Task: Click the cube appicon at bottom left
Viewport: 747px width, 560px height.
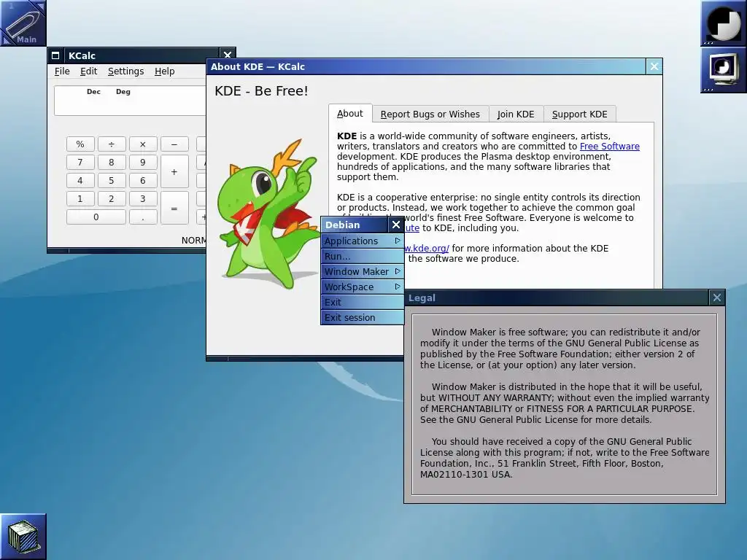Action: (x=23, y=537)
